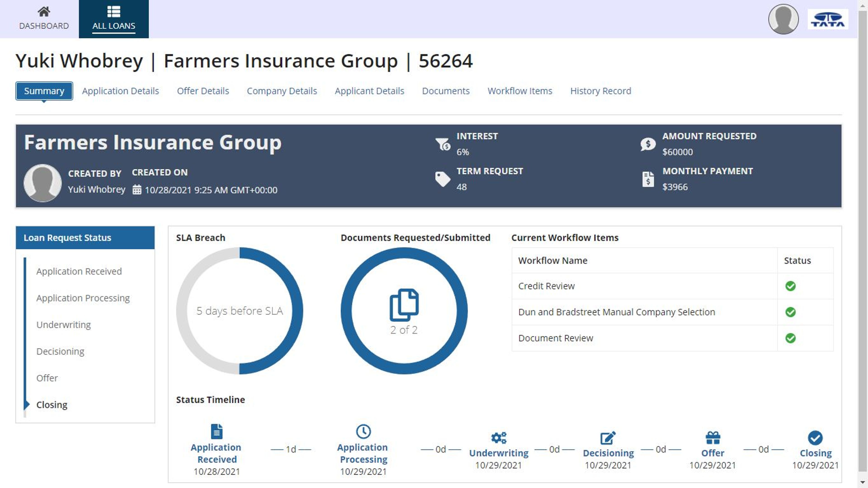This screenshot has height=488, width=868.
Task: Click the Loan Request Status panel header
Action: pos(85,238)
